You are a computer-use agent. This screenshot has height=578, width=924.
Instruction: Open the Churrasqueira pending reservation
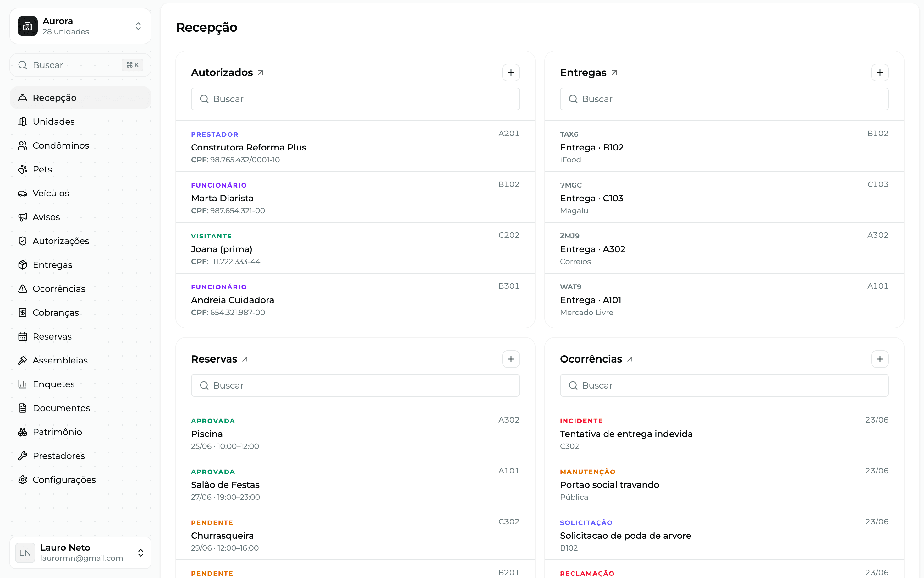[355, 534]
